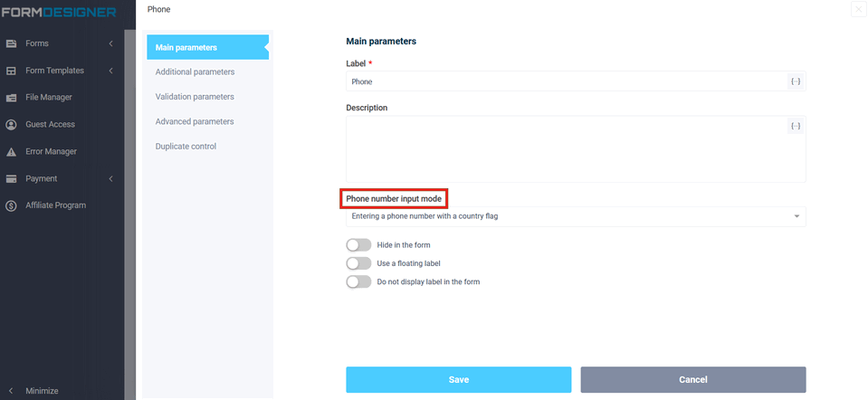Click the Affiliate Program dollar icon

pos(12,205)
